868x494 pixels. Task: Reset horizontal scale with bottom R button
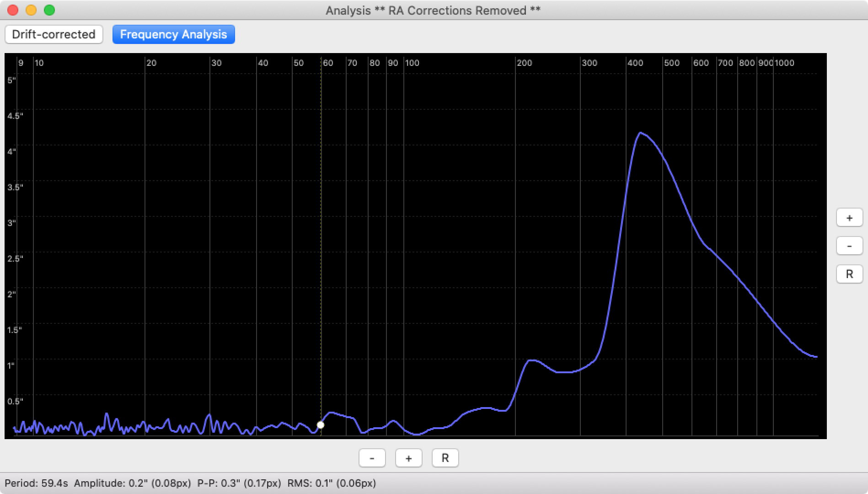click(445, 458)
